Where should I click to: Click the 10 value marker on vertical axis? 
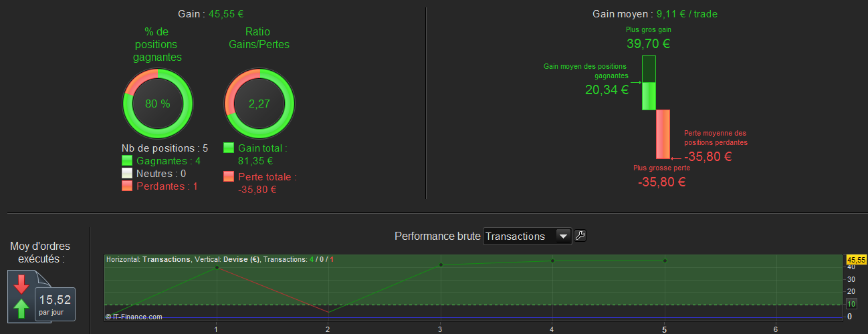tap(851, 305)
